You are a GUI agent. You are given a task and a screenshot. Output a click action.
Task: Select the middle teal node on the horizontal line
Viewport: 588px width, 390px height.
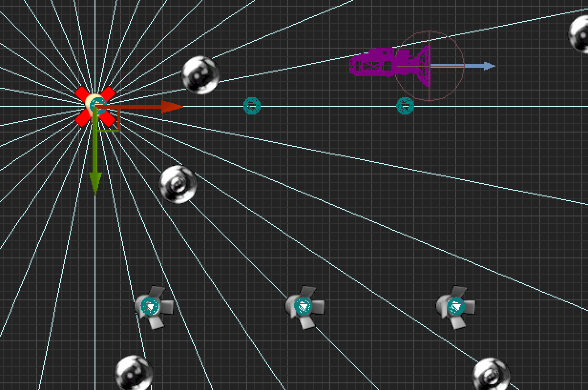pyautogui.click(x=252, y=106)
